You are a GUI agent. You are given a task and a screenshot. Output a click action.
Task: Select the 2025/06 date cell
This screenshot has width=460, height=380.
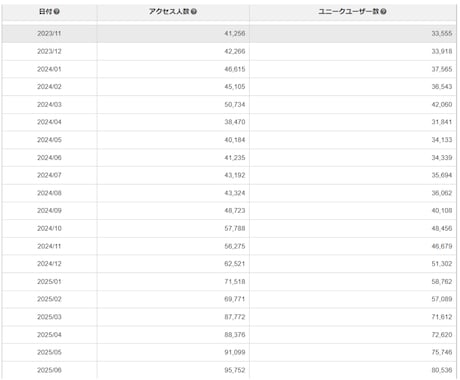coord(49,370)
